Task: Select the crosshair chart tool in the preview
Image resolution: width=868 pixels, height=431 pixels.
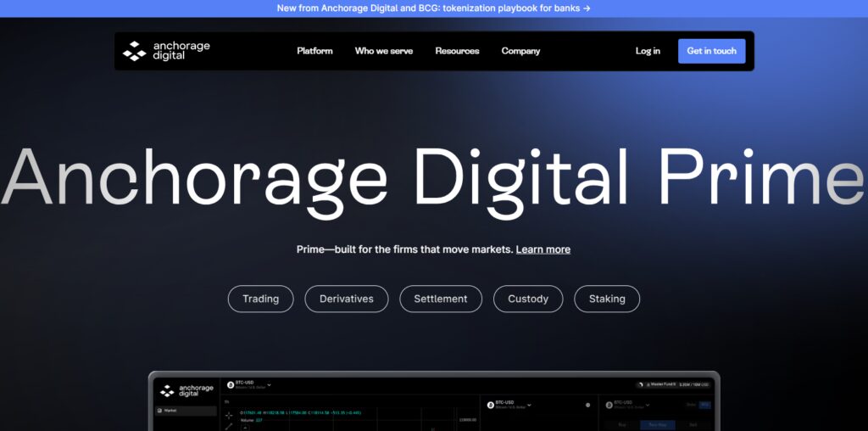Action: (229, 416)
